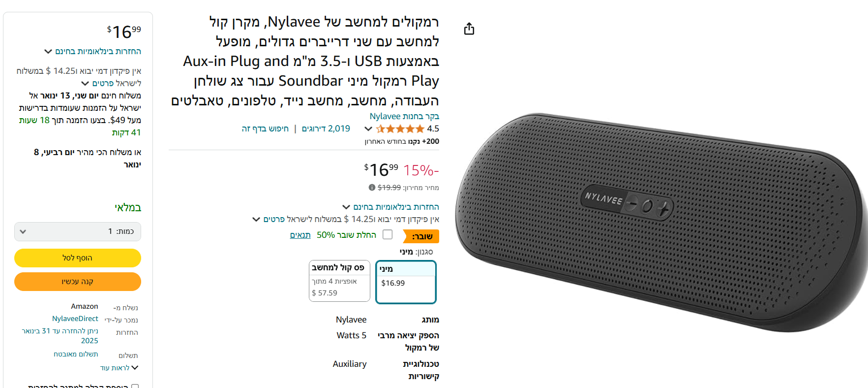Visit the Nylavee store link
868x388 pixels.
pos(404,116)
